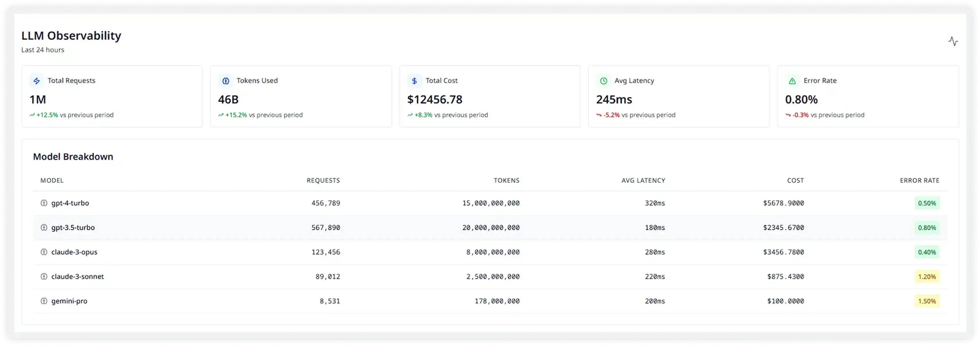The width and height of the screenshot is (980, 346).
Task: Click the dollar icon on Total Cost
Action: [414, 81]
